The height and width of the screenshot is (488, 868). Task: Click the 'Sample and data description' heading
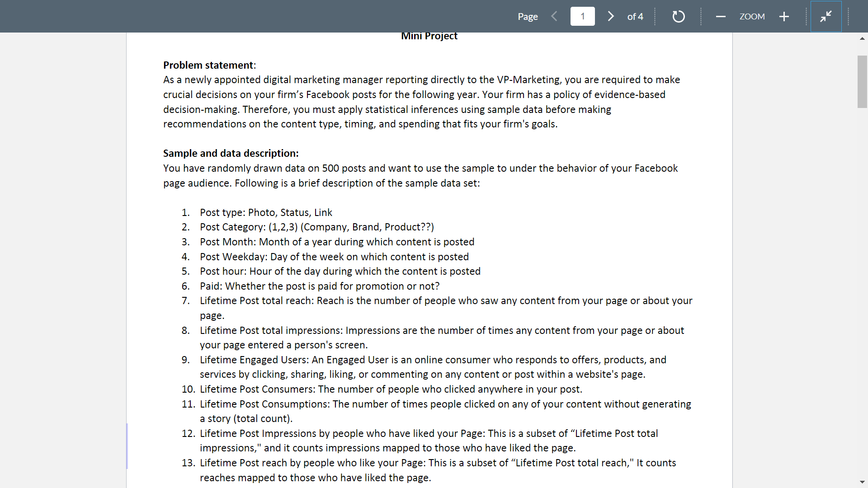[x=231, y=153]
